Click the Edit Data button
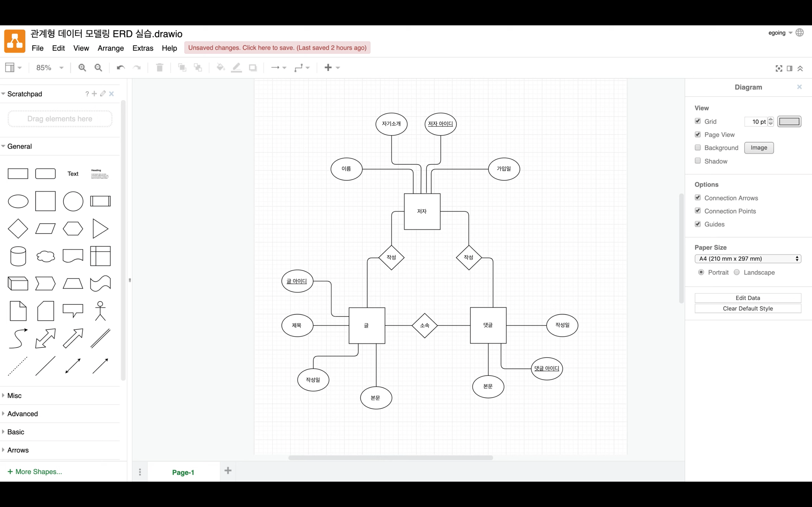This screenshot has width=812, height=507. tap(748, 298)
